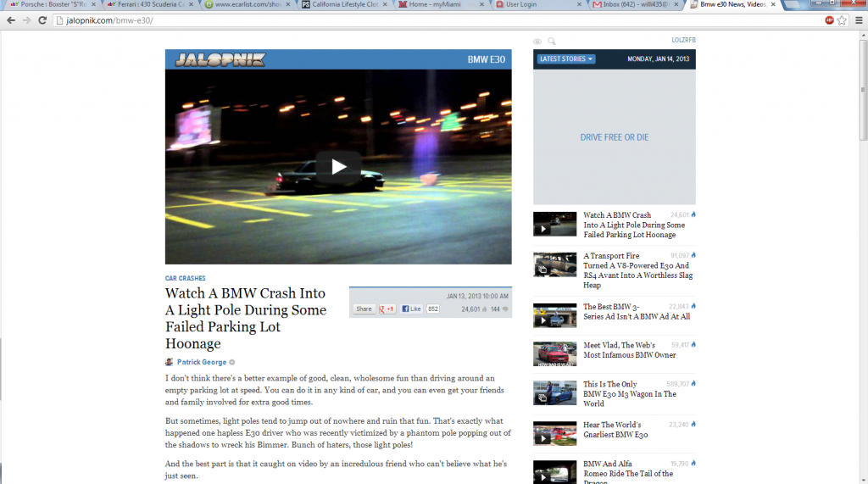Open Meet Vlad story thumbnail

(x=554, y=353)
